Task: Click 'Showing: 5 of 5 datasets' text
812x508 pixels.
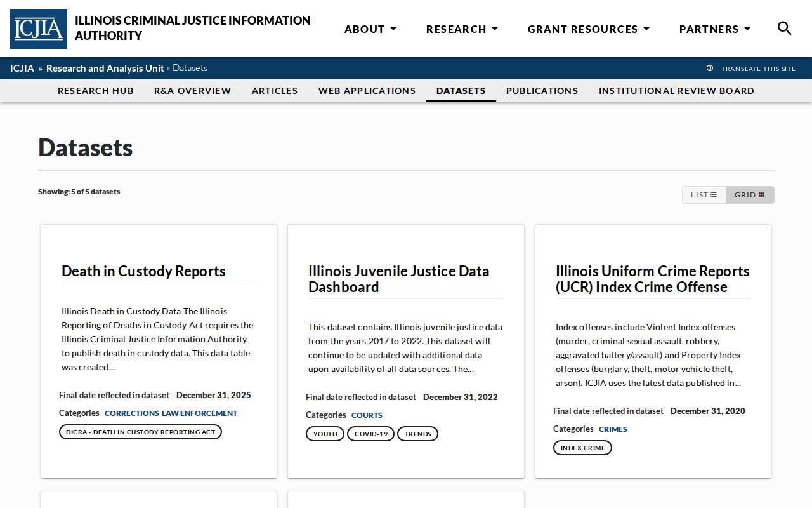Action: click(x=79, y=192)
